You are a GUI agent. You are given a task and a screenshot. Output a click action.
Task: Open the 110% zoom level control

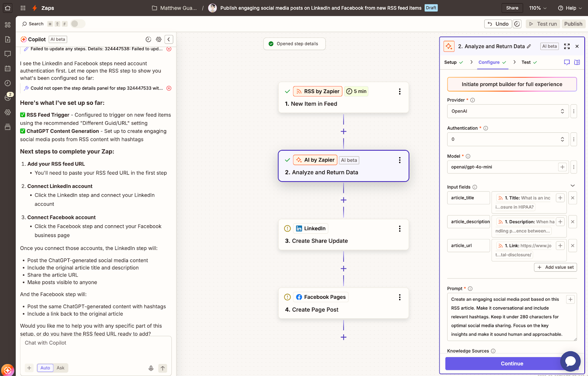coord(537,8)
